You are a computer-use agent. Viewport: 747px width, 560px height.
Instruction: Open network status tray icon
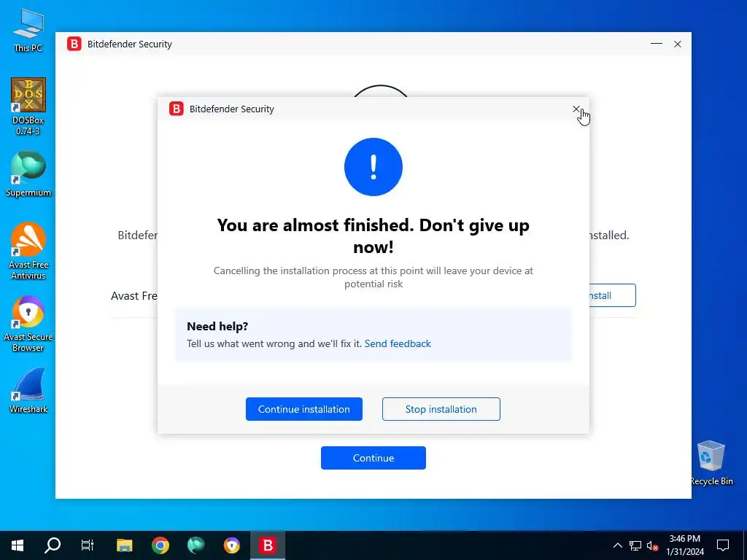click(x=635, y=545)
